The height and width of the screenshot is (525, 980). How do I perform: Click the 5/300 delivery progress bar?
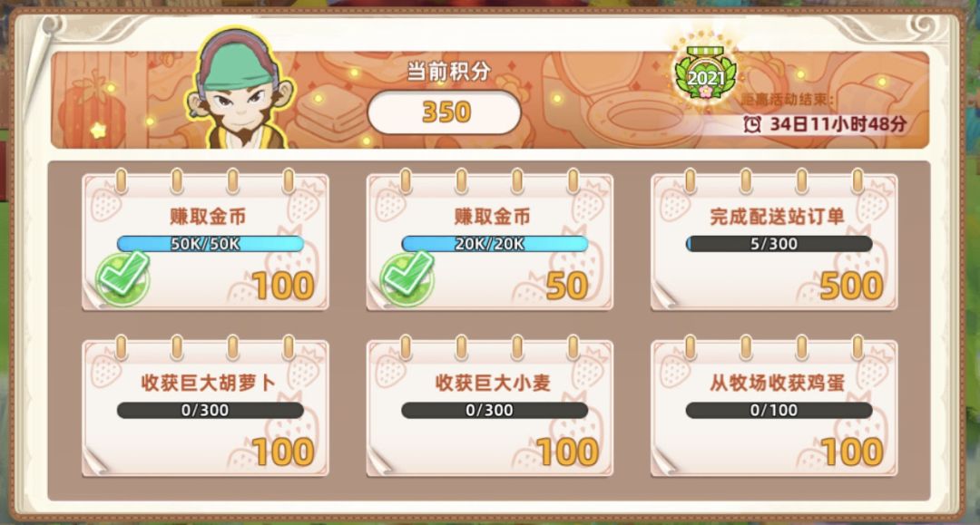coord(779,244)
